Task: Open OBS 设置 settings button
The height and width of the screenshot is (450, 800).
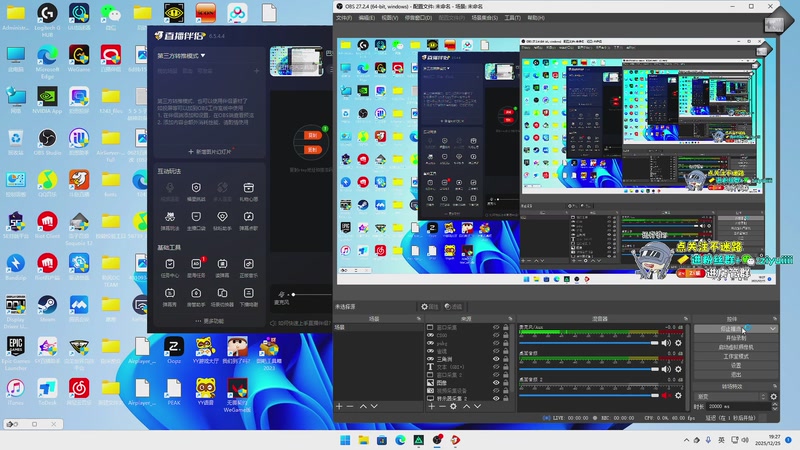Action: [x=736, y=365]
